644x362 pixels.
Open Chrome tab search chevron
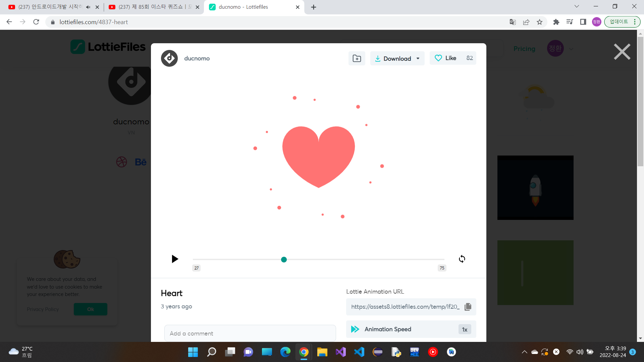(577, 6)
